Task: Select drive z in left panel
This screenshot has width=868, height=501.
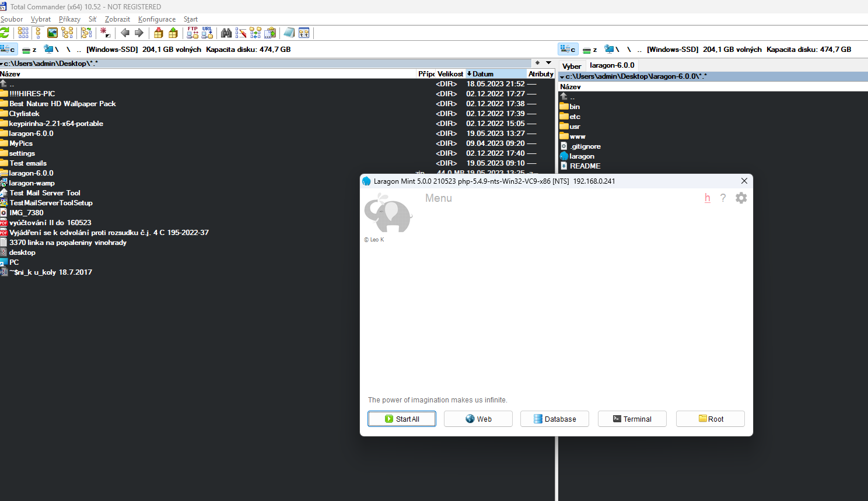Action: [x=29, y=50]
